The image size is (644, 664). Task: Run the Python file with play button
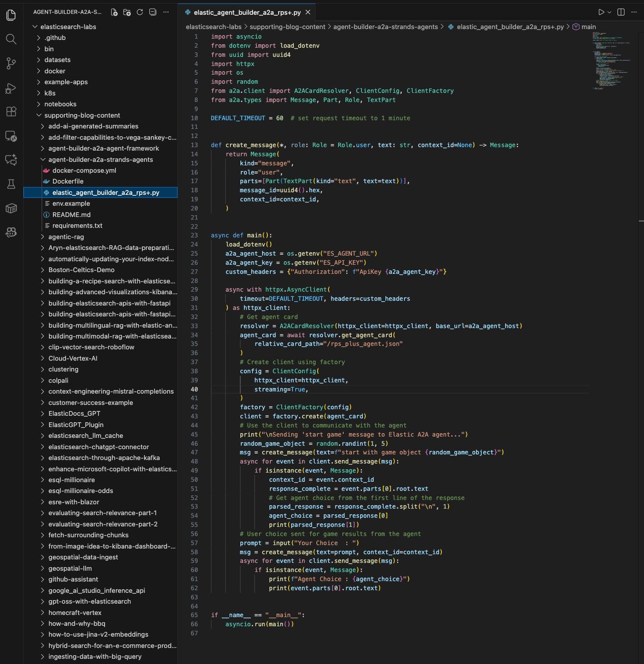point(601,12)
